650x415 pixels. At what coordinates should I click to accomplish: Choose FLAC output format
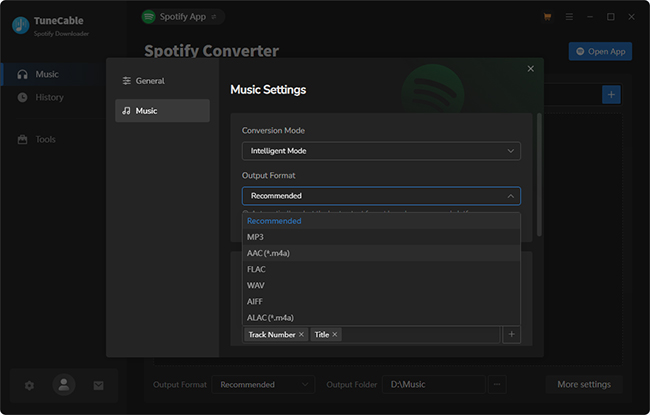[x=381, y=269]
